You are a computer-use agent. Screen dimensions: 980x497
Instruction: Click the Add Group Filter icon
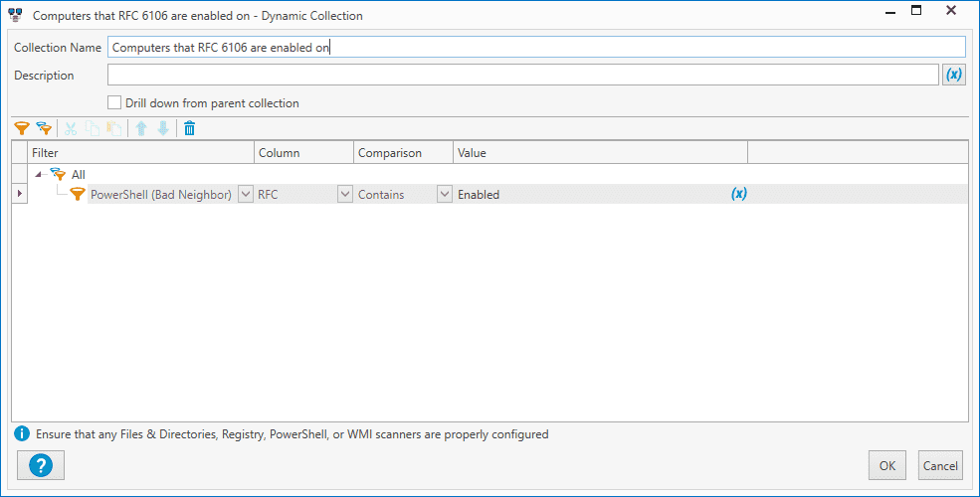[44, 128]
